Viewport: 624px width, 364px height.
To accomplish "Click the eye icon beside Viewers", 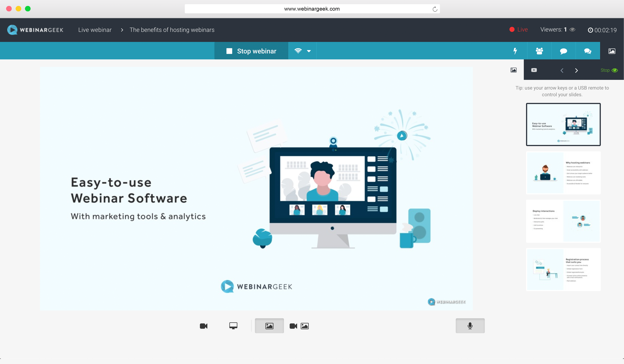I will coord(572,29).
